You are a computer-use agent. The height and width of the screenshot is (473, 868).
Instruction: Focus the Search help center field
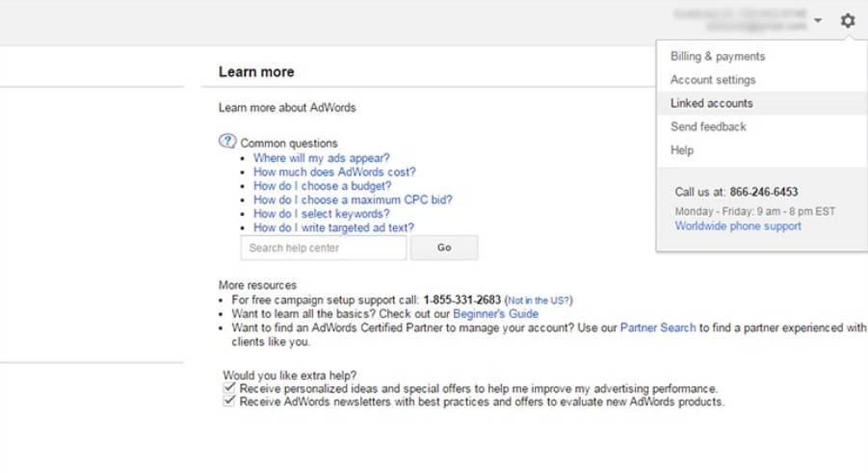323,248
